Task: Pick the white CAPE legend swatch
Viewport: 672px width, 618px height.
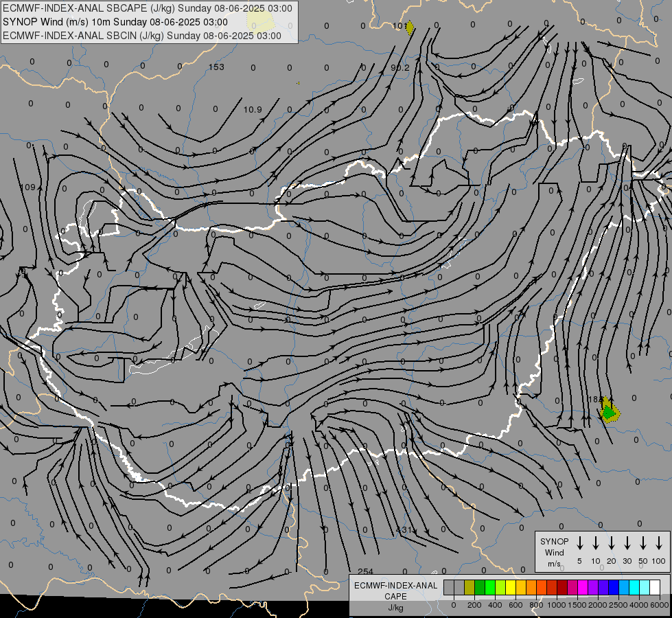Action: click(x=656, y=587)
